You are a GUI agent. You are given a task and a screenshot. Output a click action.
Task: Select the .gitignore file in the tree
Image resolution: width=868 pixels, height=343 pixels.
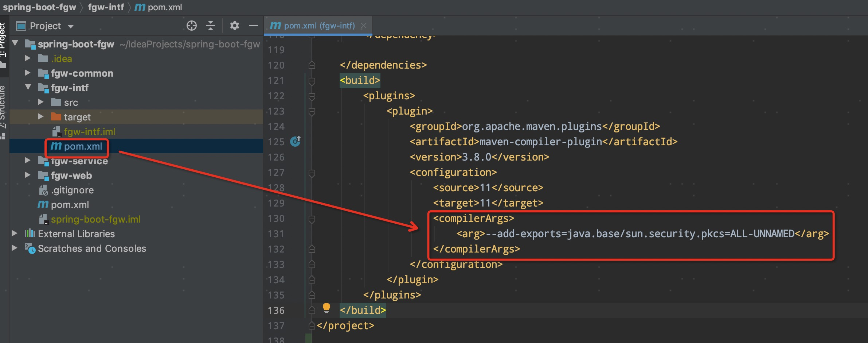(73, 190)
